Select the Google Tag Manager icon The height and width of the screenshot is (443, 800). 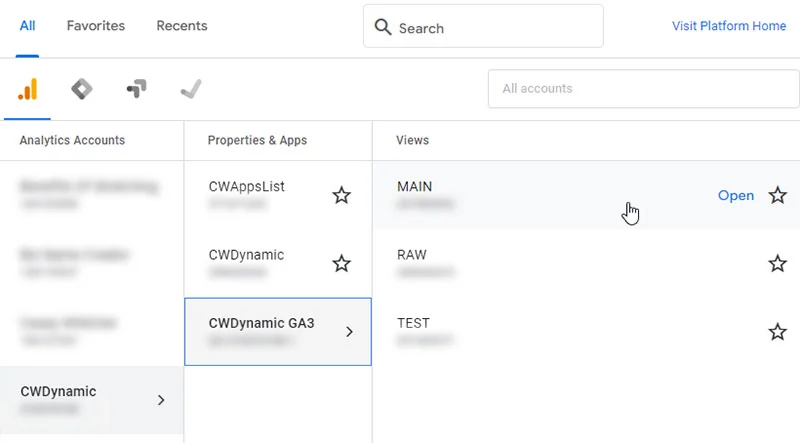(137, 89)
